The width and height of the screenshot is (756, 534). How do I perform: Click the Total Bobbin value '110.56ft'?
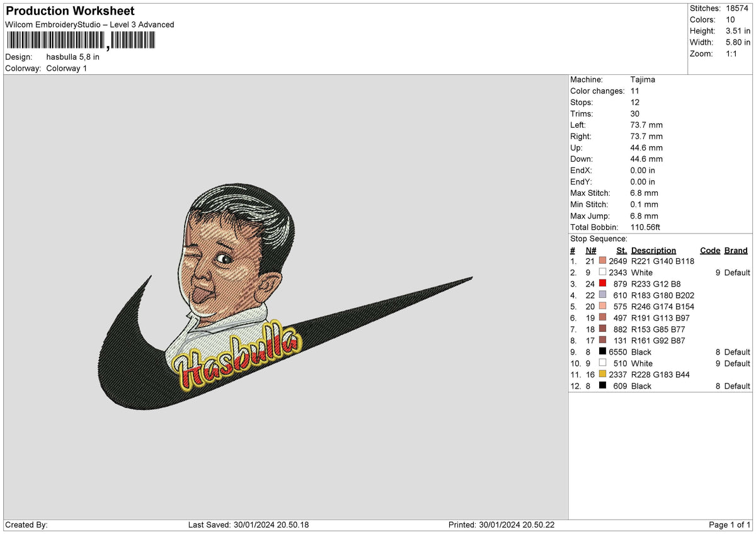click(x=646, y=227)
